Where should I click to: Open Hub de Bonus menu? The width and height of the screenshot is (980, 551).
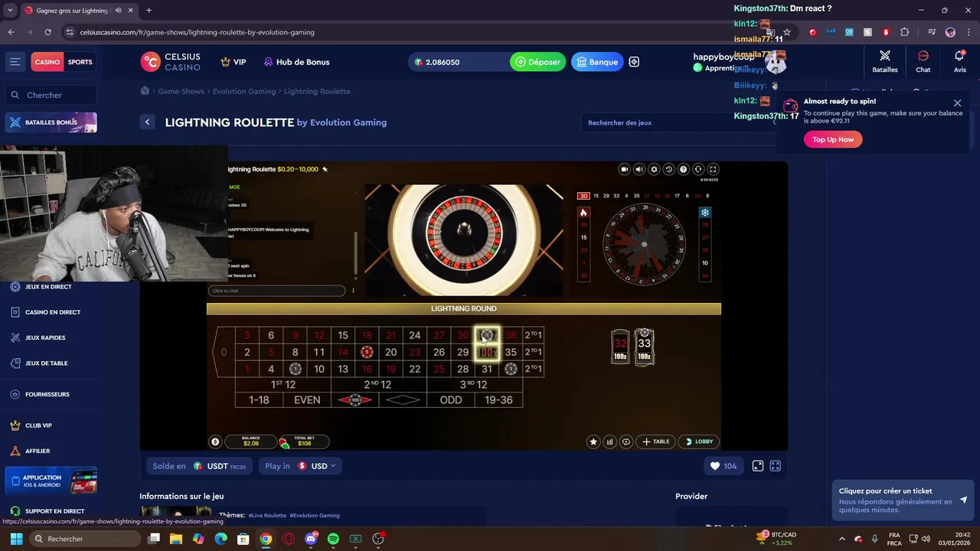296,62
